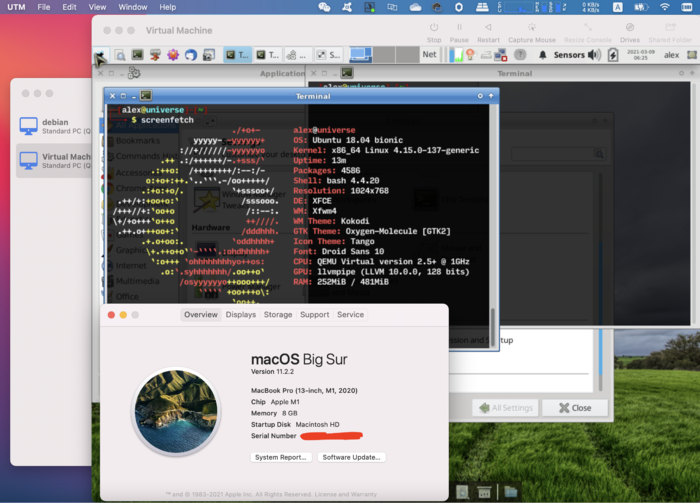The width and height of the screenshot is (700, 503).
Task: Click the WeChat icon in macOS menu bar
Action: [x=324, y=7]
